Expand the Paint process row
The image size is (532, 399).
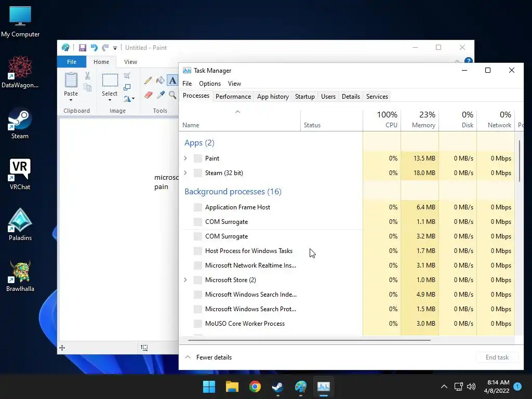185,158
